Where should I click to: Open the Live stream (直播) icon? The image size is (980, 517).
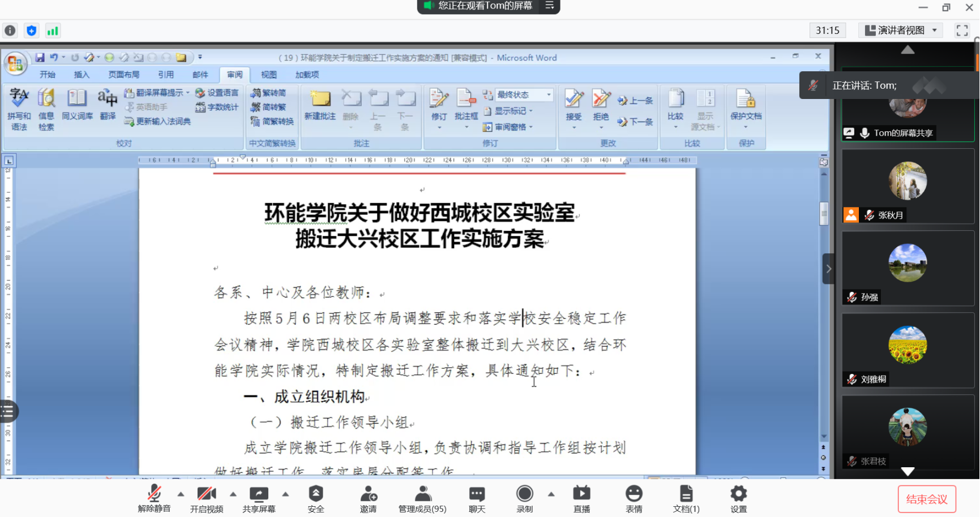coord(581,494)
